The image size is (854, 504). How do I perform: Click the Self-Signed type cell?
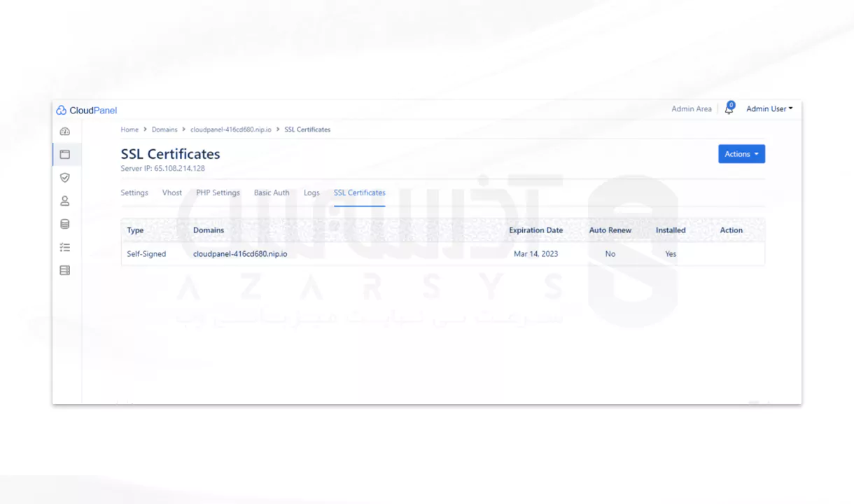tap(146, 254)
